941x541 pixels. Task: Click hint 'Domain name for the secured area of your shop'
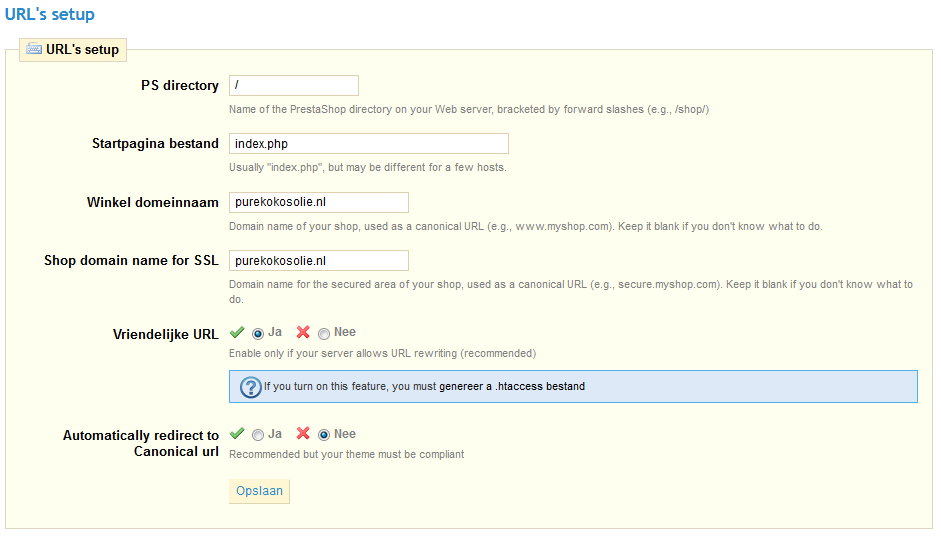pyautogui.click(x=571, y=292)
